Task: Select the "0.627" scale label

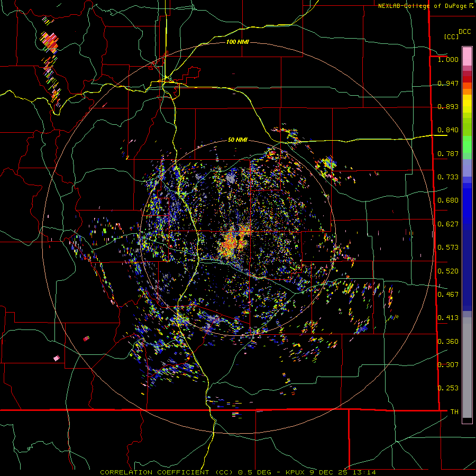Action: [x=448, y=224]
